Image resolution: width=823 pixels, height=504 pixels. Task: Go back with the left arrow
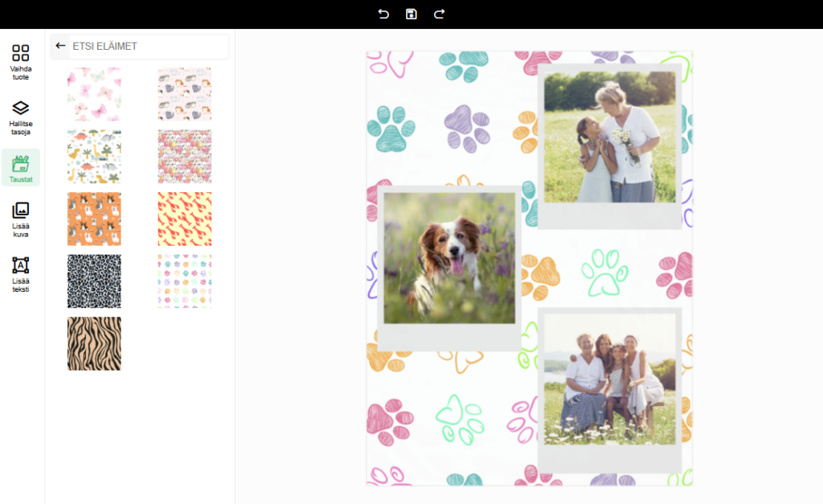click(60, 46)
